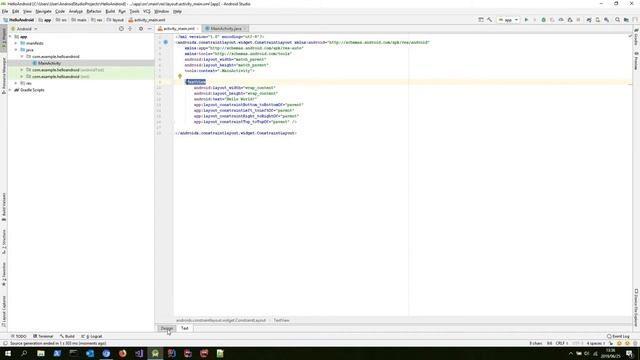The width and height of the screenshot is (640, 360).
Task: Open the VCS menu
Action: point(147,11)
